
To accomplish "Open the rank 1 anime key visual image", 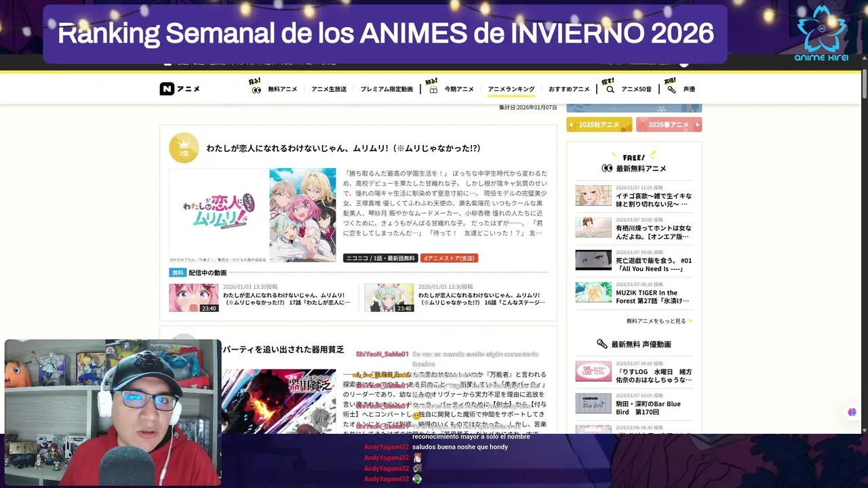I will [252, 215].
